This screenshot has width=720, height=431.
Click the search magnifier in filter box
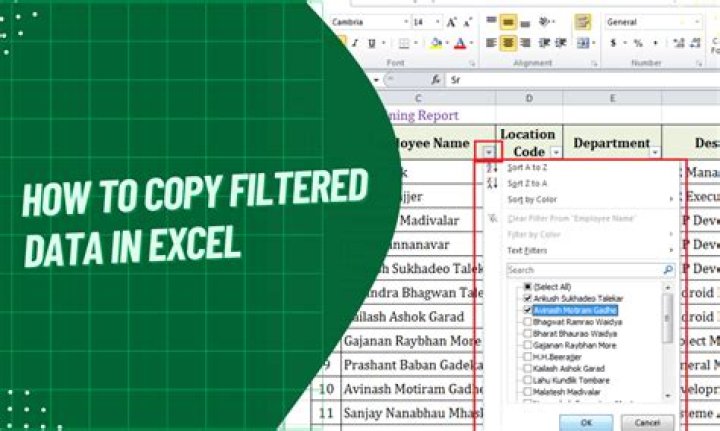[668, 270]
